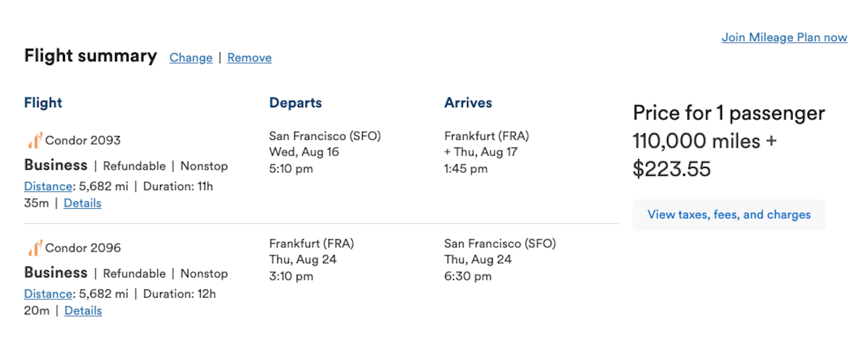Click the Arrives column header
Screen dimensions: 868x342
click(468, 102)
